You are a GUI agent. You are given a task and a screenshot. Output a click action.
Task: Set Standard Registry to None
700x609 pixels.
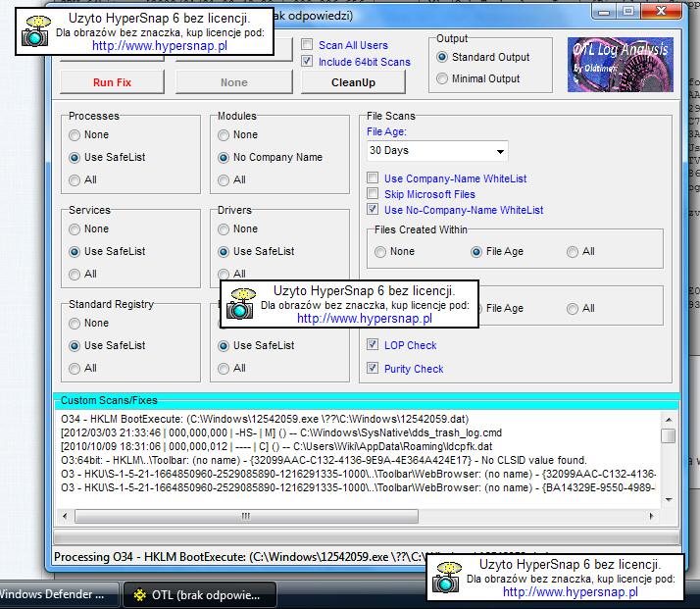[x=75, y=324]
